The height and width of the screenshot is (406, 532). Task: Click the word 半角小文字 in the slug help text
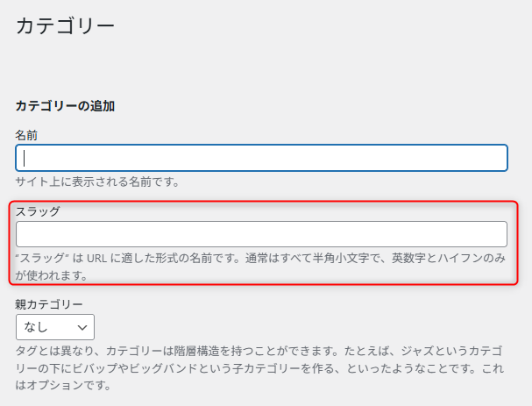pyautogui.click(x=341, y=259)
